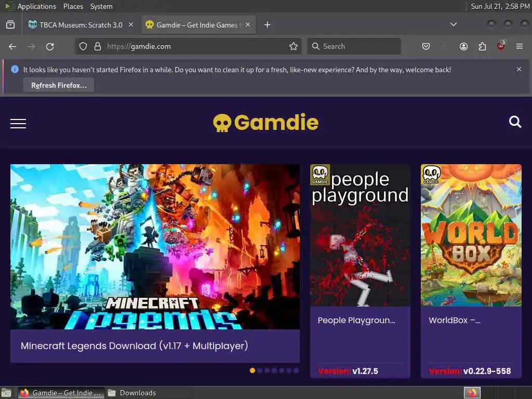Click the Firefox workspace switcher icon
The image size is (532, 399).
pos(472,393)
